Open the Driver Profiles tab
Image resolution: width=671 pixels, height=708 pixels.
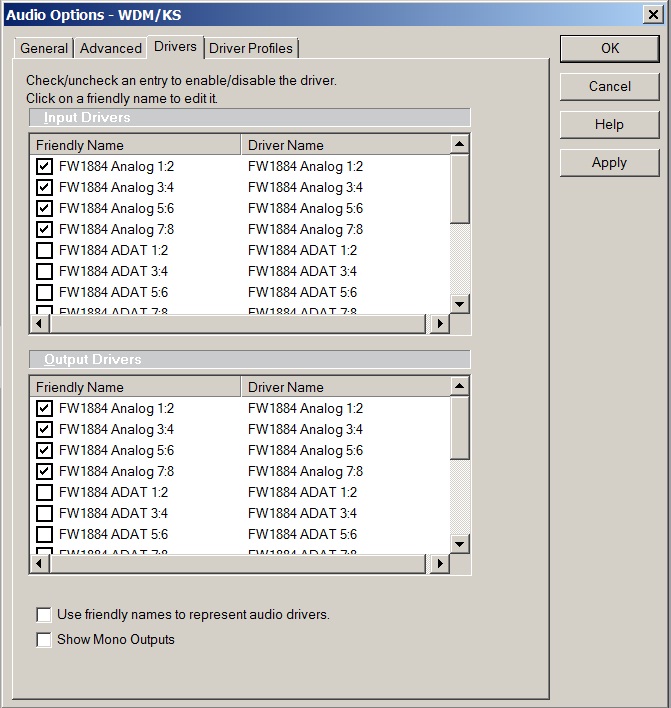pos(251,48)
